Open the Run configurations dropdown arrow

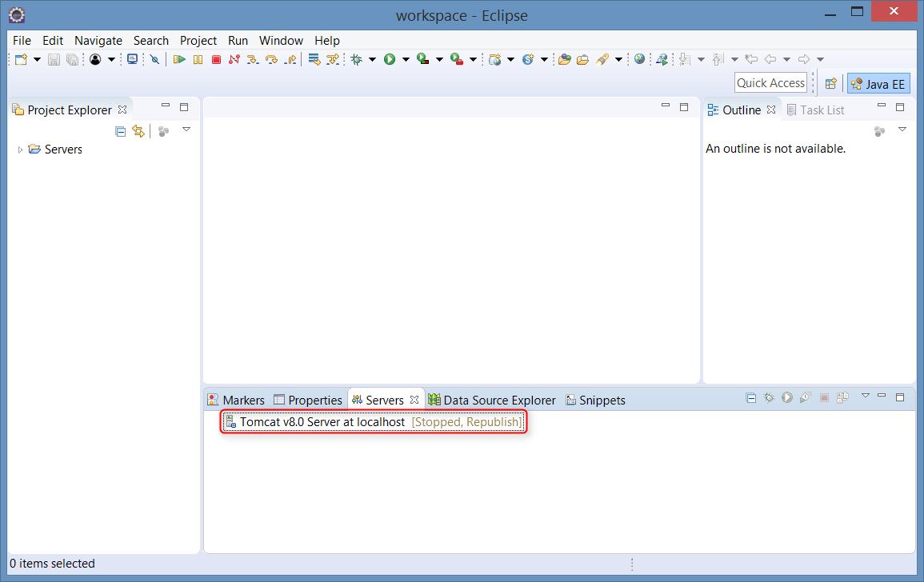406,59
